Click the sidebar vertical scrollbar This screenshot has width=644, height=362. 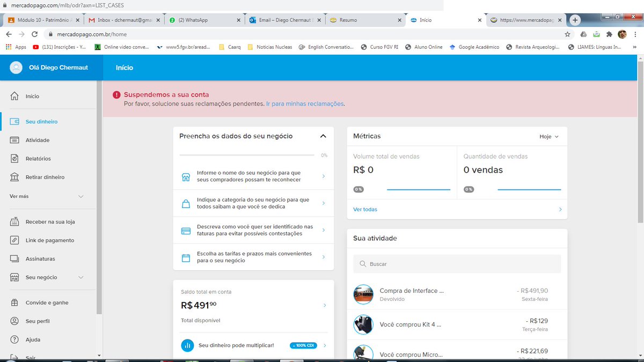pos(99,197)
